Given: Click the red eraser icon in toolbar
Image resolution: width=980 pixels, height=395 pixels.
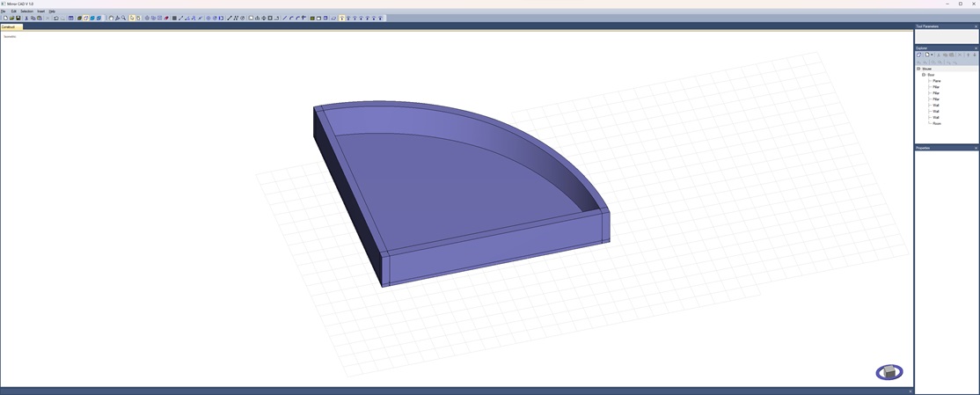Looking at the screenshot, I should click(166, 18).
